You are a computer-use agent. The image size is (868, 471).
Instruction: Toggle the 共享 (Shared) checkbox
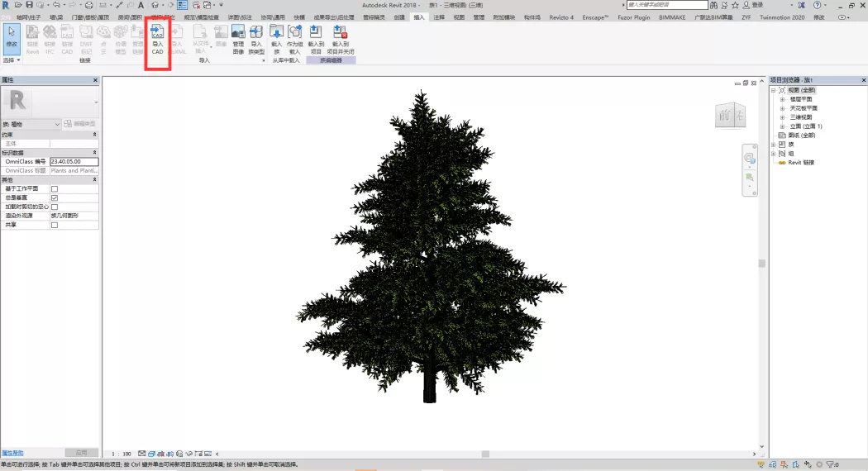[55, 225]
